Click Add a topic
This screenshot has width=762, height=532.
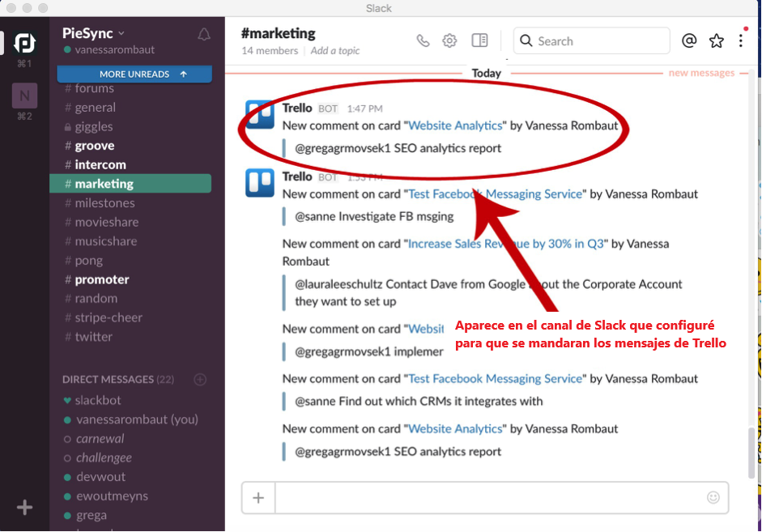click(334, 50)
